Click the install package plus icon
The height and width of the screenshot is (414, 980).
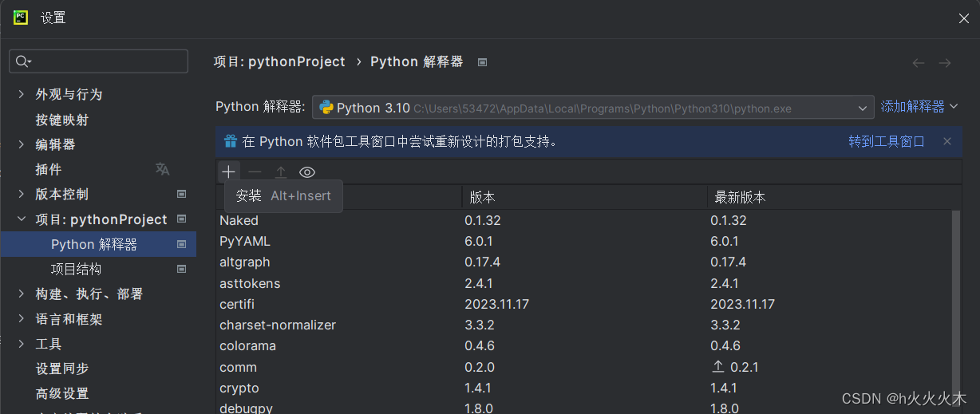pos(228,172)
